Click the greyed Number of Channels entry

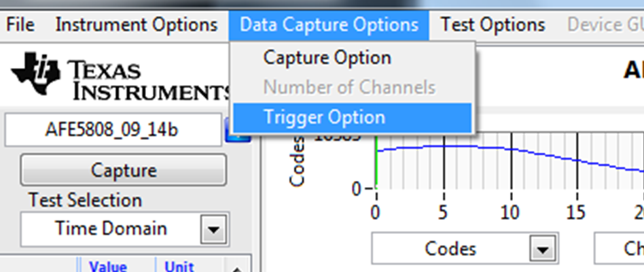[x=348, y=88]
